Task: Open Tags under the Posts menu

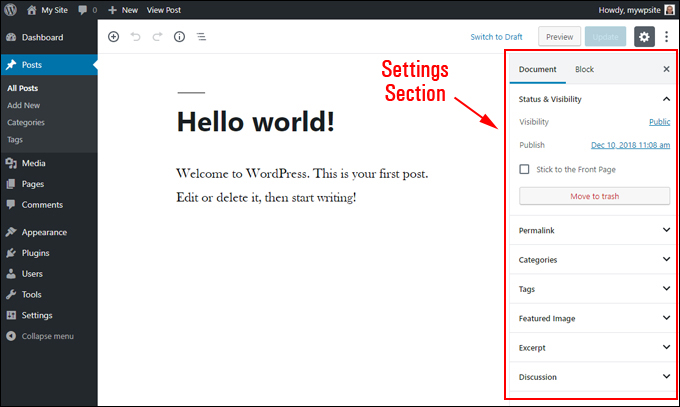Action: pyautogui.click(x=15, y=140)
